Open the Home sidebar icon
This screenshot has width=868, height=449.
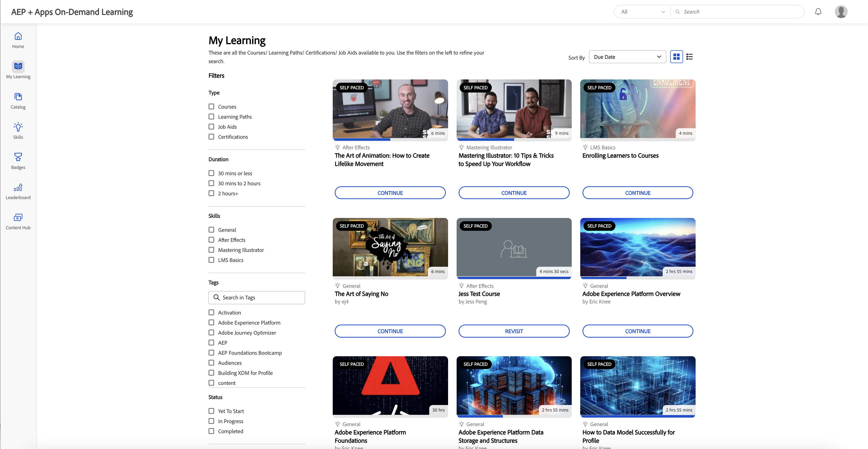pyautogui.click(x=18, y=36)
